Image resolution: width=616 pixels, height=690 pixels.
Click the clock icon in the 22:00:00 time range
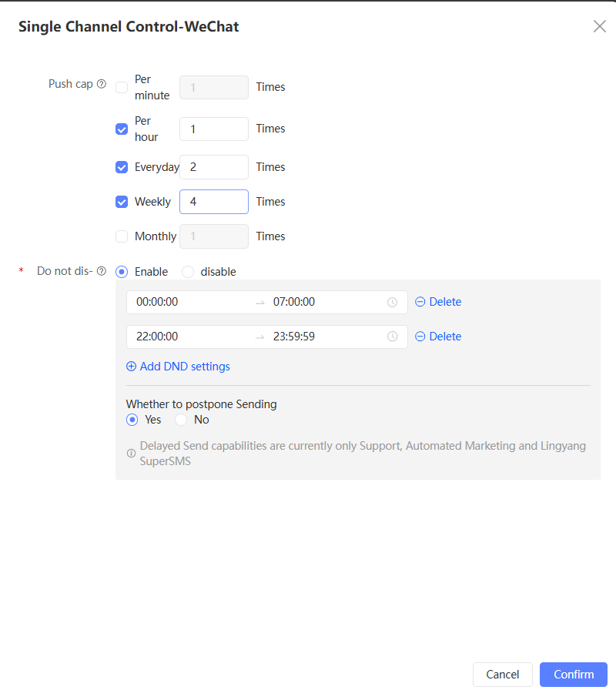pyautogui.click(x=392, y=337)
